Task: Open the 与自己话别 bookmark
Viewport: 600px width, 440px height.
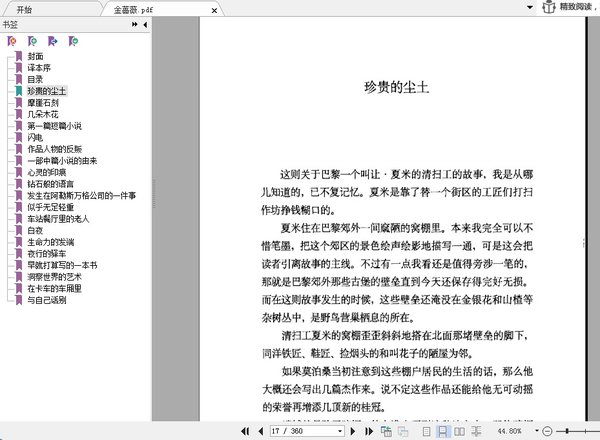Action: [x=47, y=300]
